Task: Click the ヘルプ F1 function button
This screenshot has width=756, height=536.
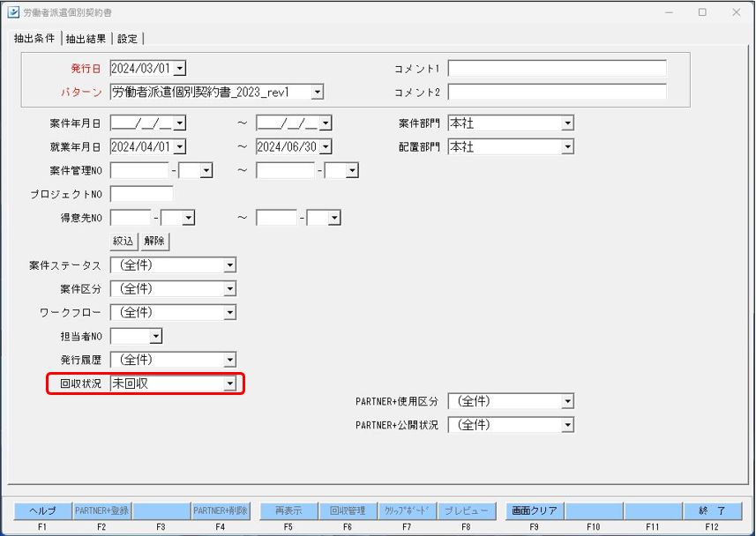Action: click(42, 510)
